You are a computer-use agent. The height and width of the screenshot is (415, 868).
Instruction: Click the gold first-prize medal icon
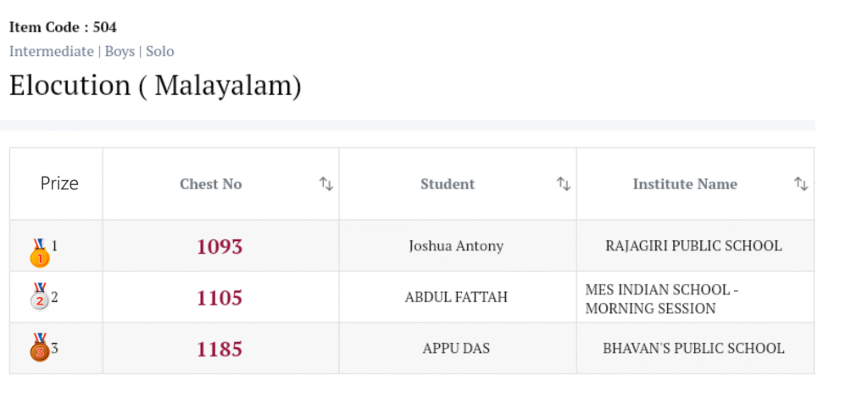click(40, 253)
